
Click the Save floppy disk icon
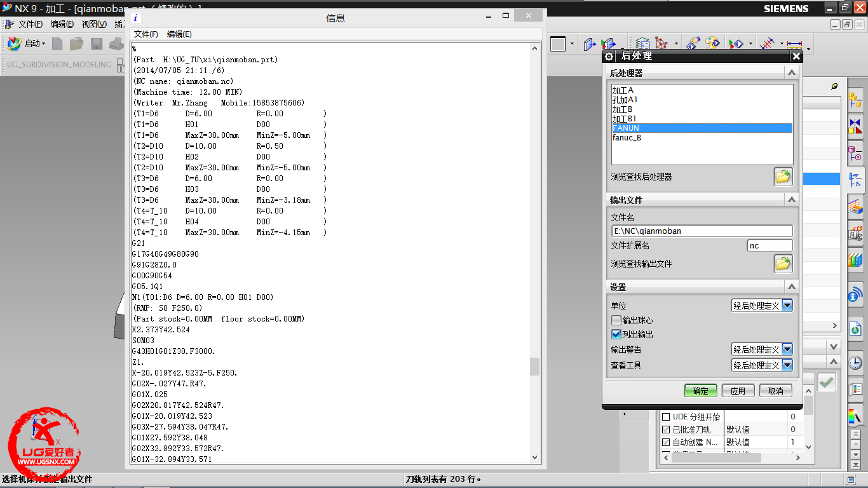97,43
